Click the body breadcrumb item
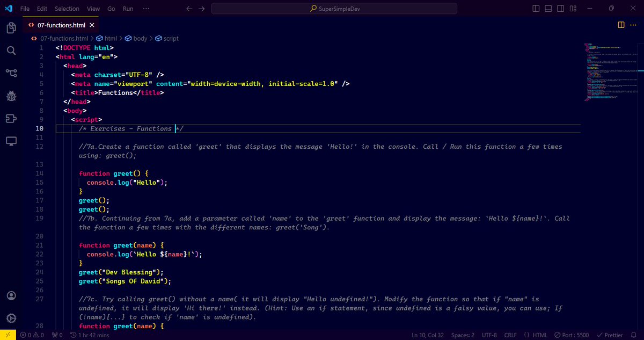644x340 pixels. pyautogui.click(x=136, y=39)
